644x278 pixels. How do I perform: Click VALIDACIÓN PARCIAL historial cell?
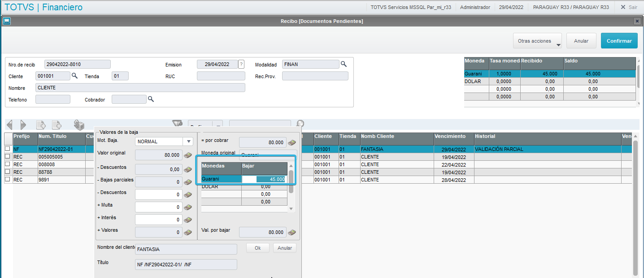coord(548,149)
